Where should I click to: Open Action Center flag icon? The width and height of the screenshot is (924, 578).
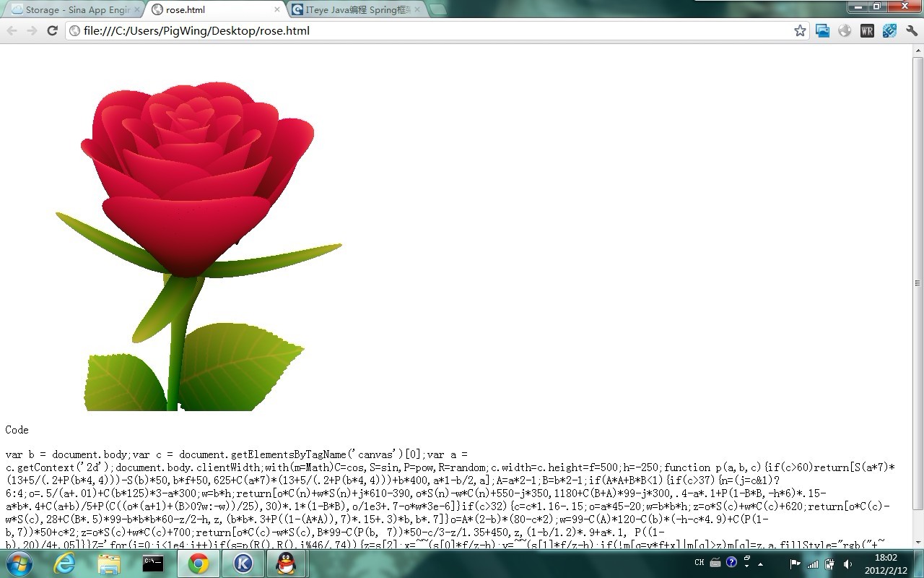click(x=795, y=564)
